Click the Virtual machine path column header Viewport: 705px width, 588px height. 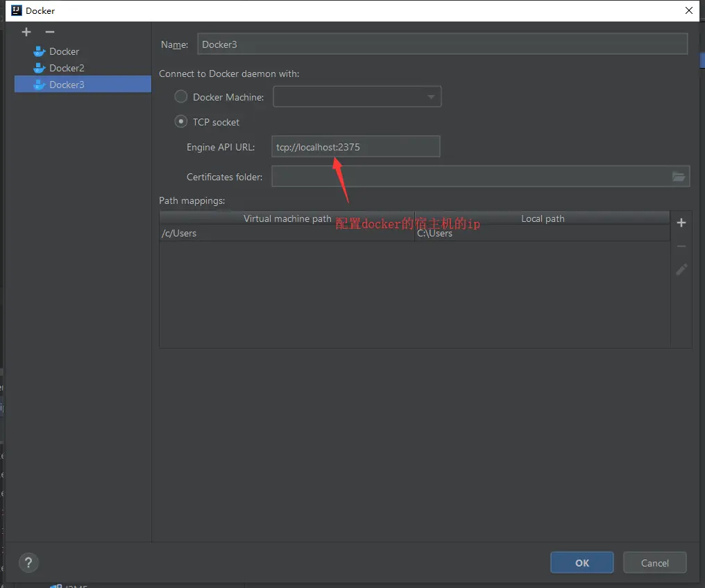(287, 218)
